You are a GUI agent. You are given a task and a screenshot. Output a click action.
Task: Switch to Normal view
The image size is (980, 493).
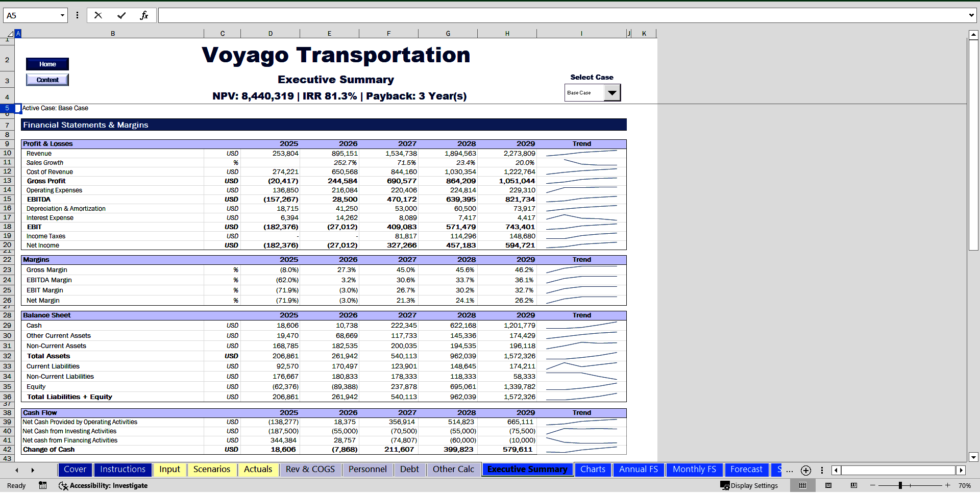pyautogui.click(x=803, y=485)
